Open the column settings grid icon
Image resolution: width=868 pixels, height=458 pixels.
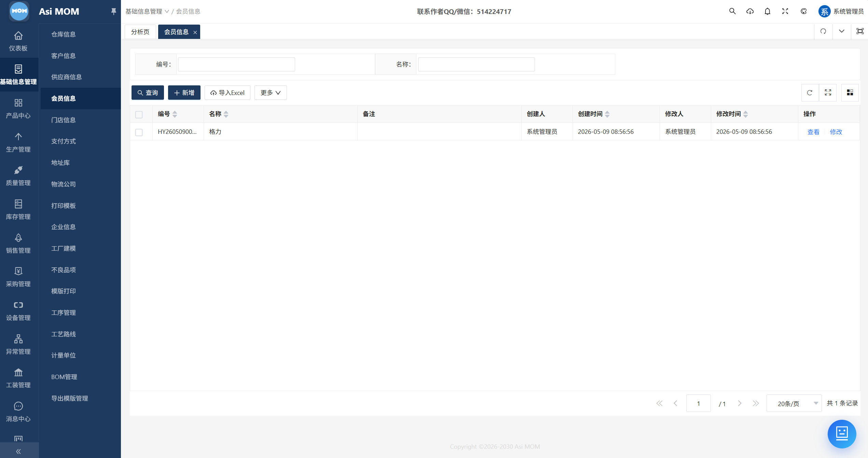click(x=850, y=93)
